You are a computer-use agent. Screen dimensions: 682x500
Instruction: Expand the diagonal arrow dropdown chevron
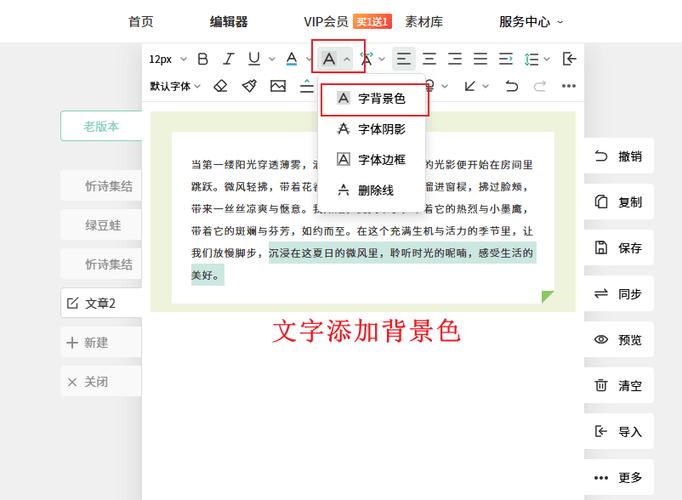[x=485, y=86]
